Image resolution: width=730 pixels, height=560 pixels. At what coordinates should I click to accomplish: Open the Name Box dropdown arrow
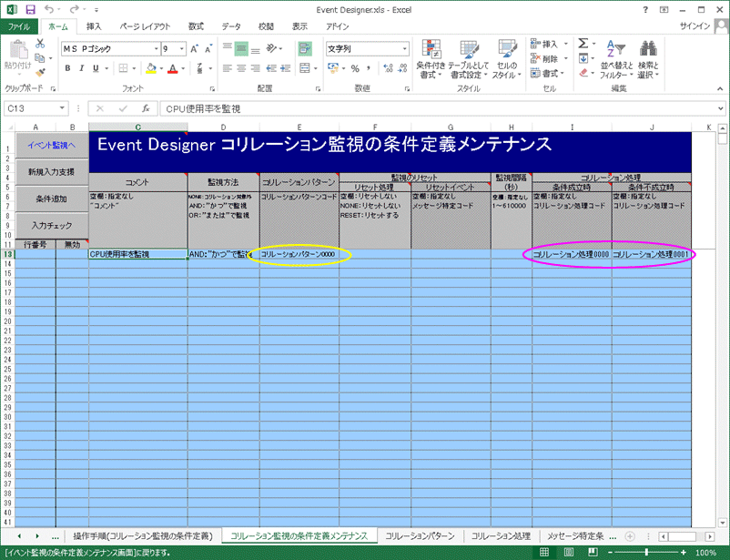pyautogui.click(x=62, y=108)
